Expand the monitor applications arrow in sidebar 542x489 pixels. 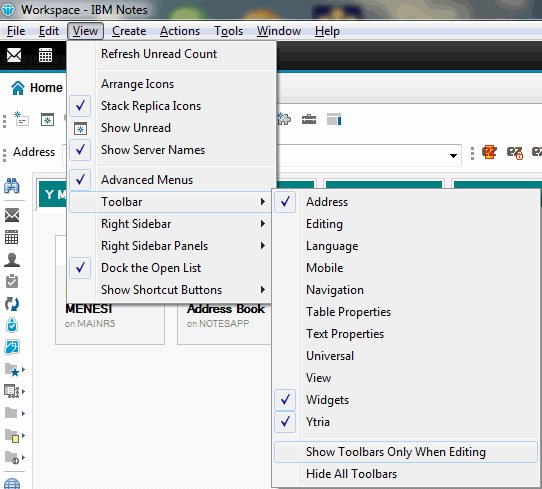click(24, 392)
